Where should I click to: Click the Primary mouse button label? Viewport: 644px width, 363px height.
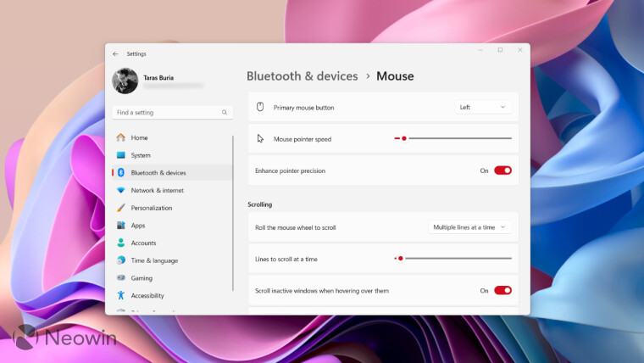[x=303, y=108]
